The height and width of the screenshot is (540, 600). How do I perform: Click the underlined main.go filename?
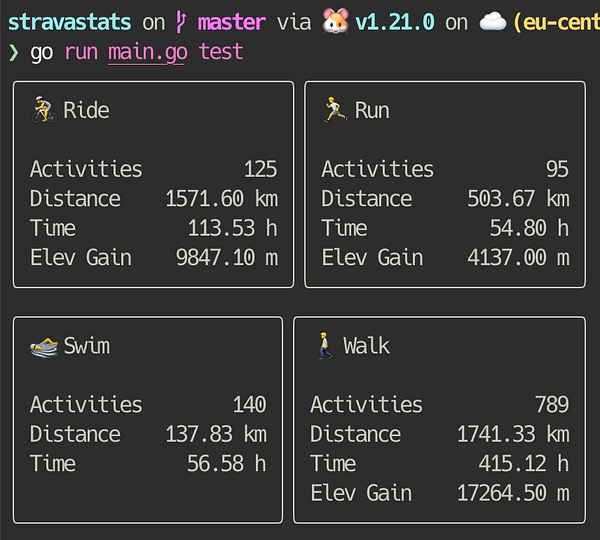[x=148, y=51]
